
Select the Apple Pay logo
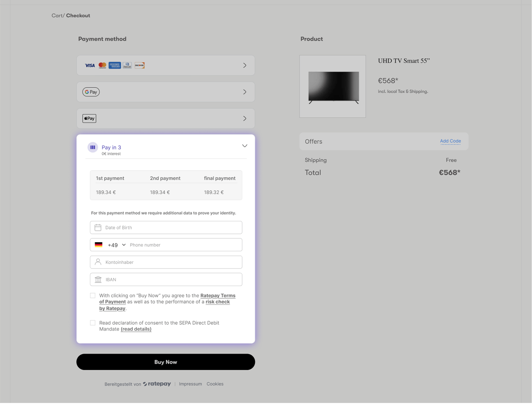pyautogui.click(x=89, y=118)
